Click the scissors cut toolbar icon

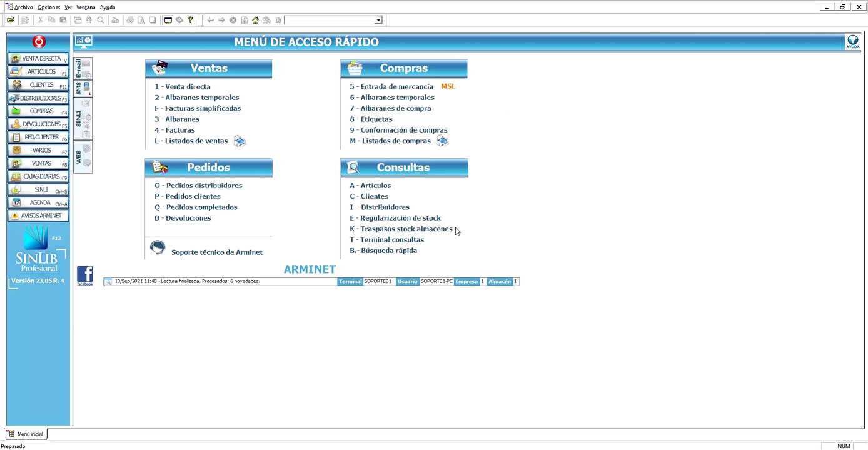[x=41, y=20]
